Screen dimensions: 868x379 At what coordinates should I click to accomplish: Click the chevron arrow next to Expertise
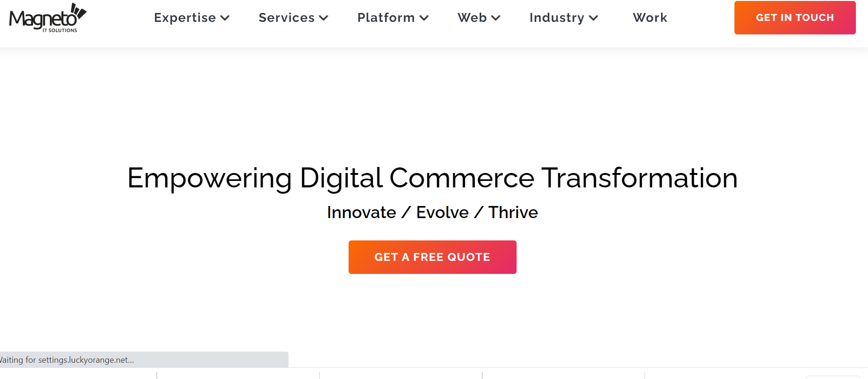(x=225, y=18)
